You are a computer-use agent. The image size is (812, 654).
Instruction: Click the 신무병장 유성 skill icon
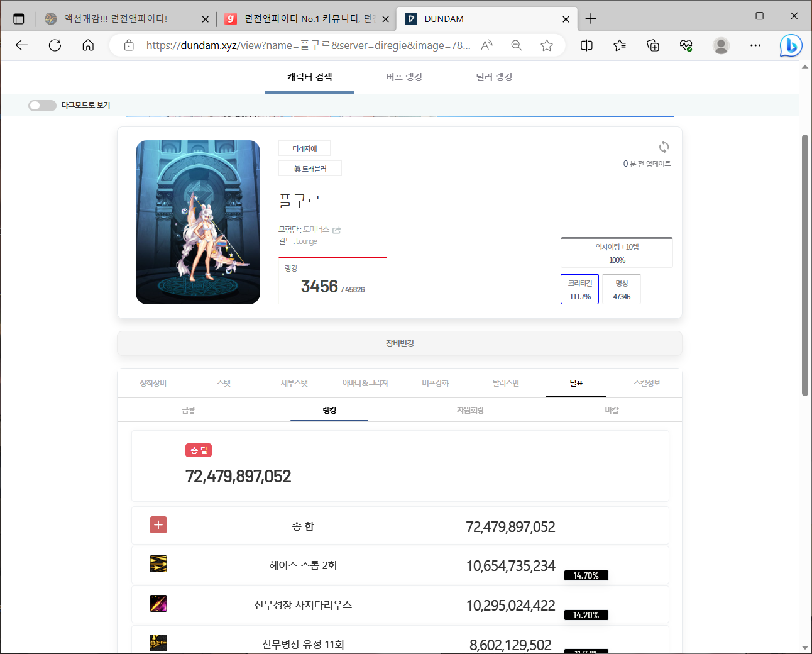tap(158, 643)
